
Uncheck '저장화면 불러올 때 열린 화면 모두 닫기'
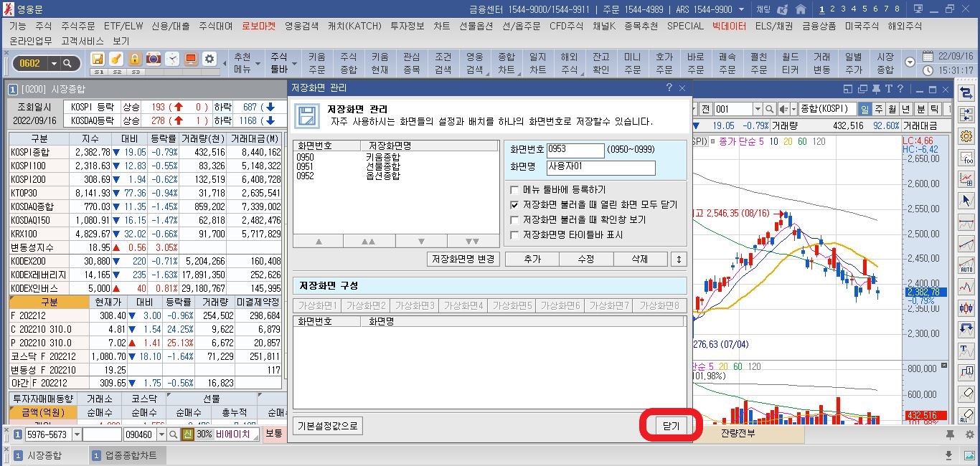tap(514, 205)
